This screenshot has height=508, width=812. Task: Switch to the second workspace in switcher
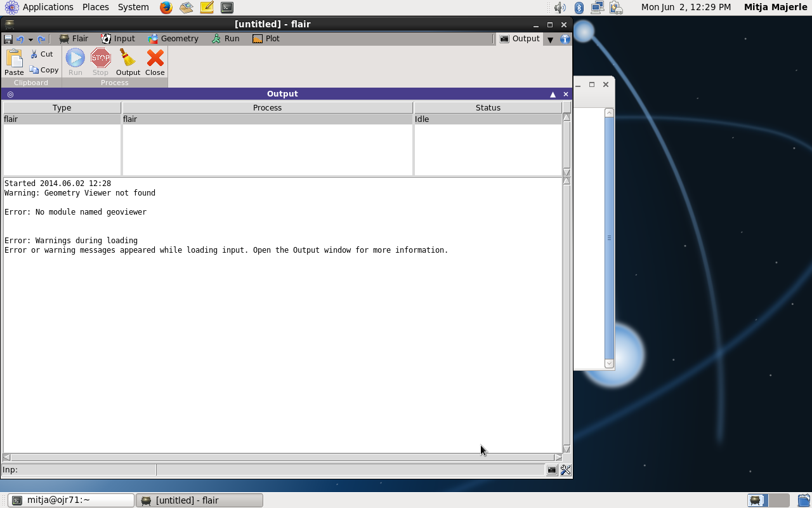779,500
